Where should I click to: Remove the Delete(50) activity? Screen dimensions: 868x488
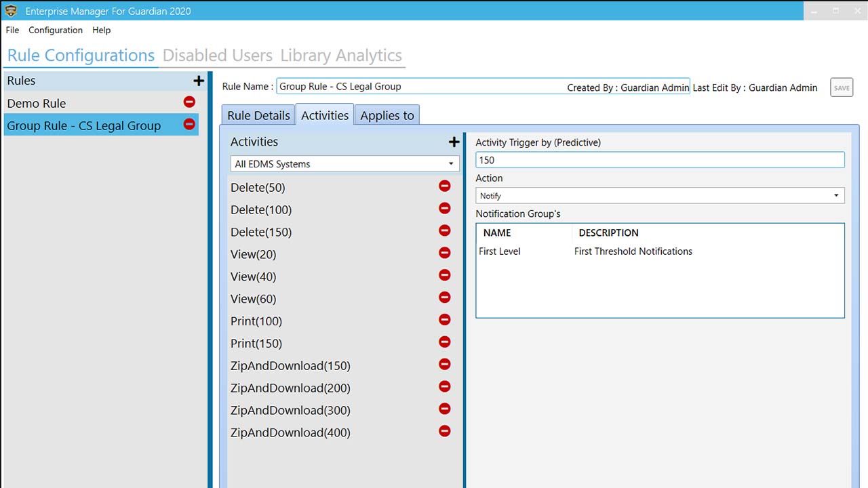pyautogui.click(x=445, y=186)
